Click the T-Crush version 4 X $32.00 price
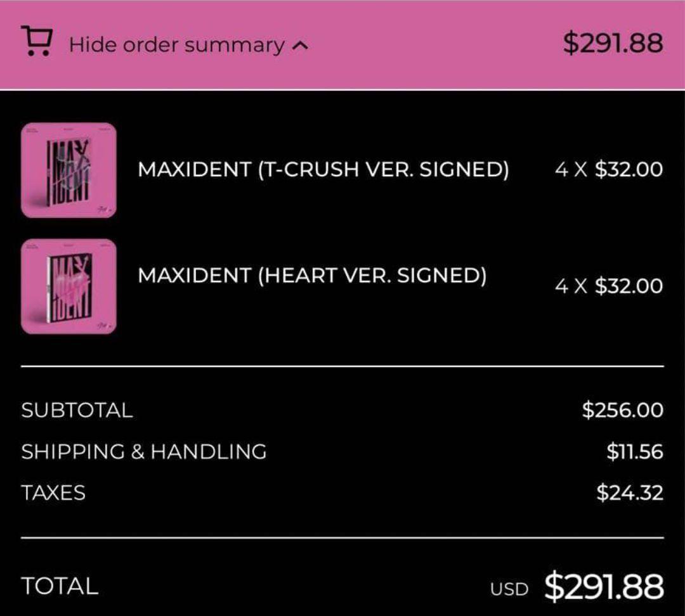The width and height of the screenshot is (685, 616). pyautogui.click(x=608, y=170)
